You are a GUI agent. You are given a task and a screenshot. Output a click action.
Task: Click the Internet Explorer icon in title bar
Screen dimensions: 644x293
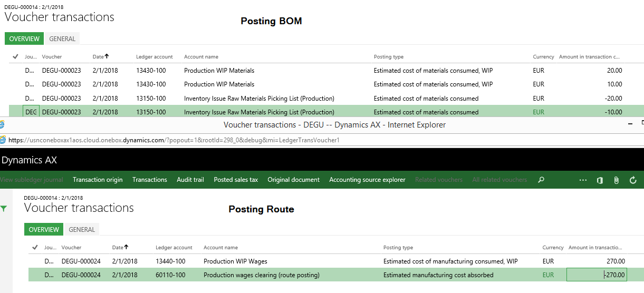[x=2, y=125]
